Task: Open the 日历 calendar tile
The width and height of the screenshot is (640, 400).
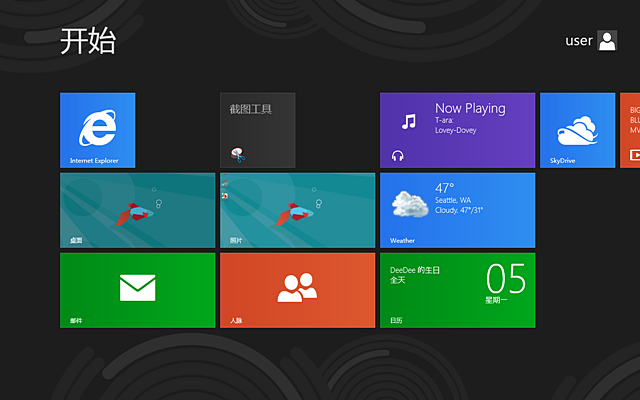Action: coord(458,290)
